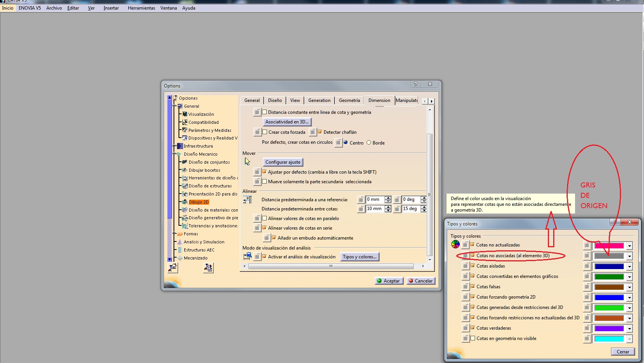
Task: Click the 10 mm distance input field
Action: click(x=375, y=209)
